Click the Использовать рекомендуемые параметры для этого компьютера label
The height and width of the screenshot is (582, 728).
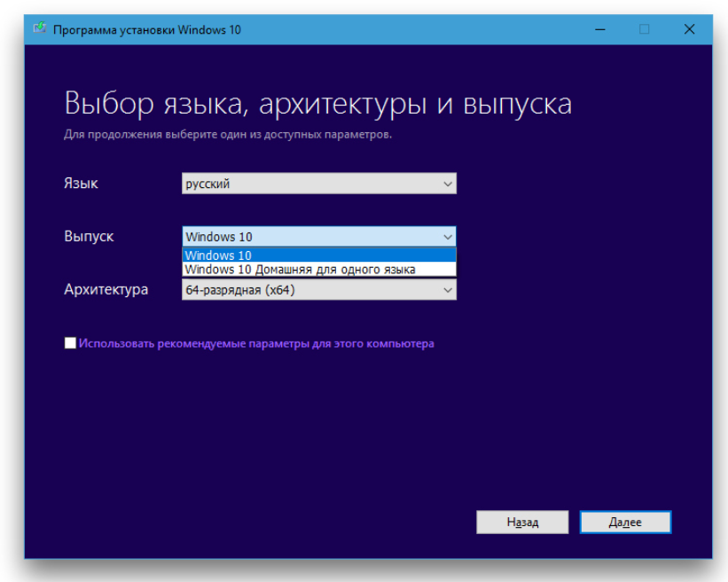click(x=256, y=343)
